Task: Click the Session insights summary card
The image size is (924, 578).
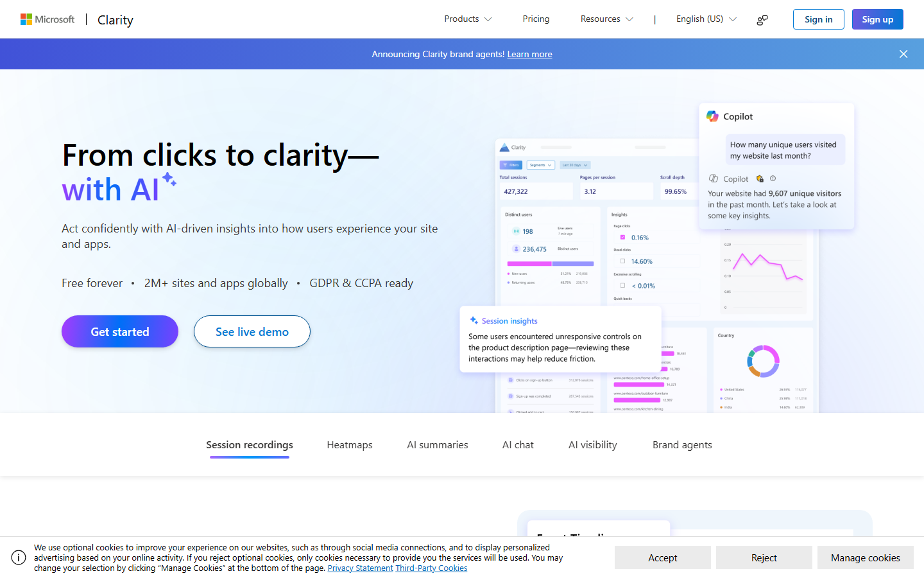Action: (560, 339)
